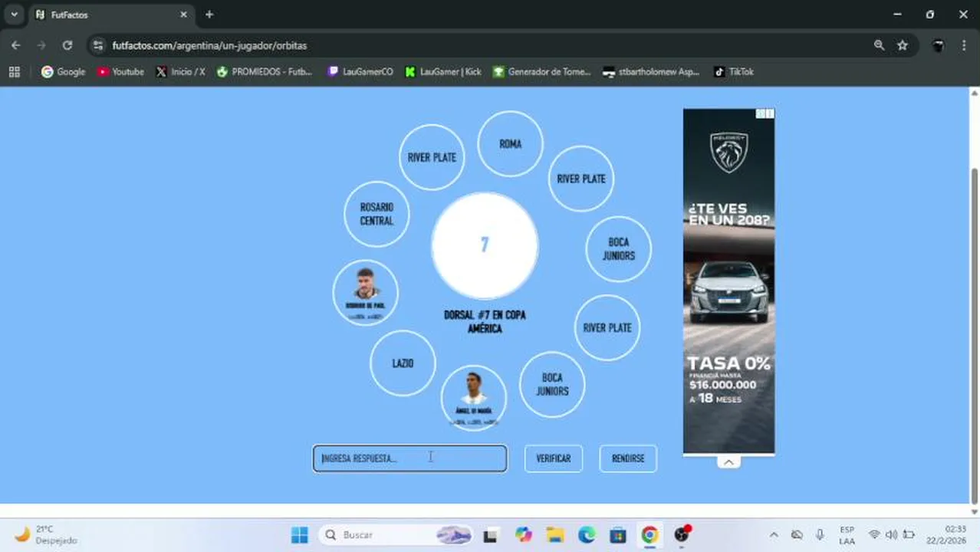Click the cloud sync tray icon
Viewport: 980px width, 552px height.
click(797, 534)
